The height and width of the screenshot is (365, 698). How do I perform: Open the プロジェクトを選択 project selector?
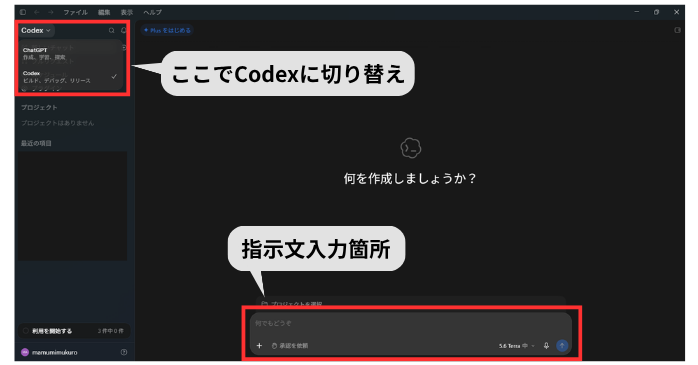[x=292, y=304]
